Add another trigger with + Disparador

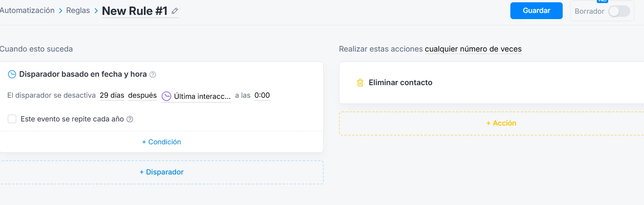(161, 172)
